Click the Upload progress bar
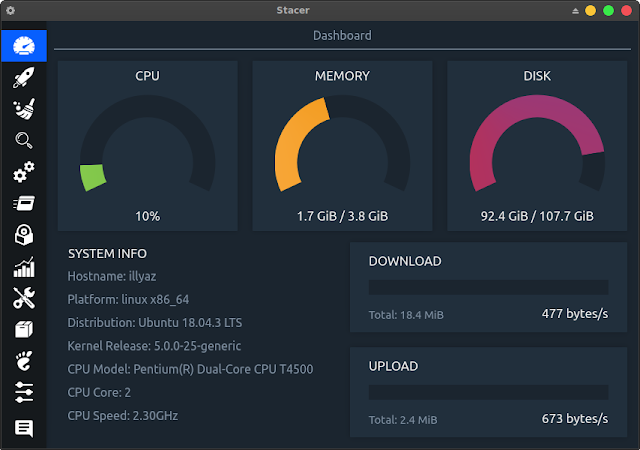Image resolution: width=640 pixels, height=450 pixels. click(488, 393)
